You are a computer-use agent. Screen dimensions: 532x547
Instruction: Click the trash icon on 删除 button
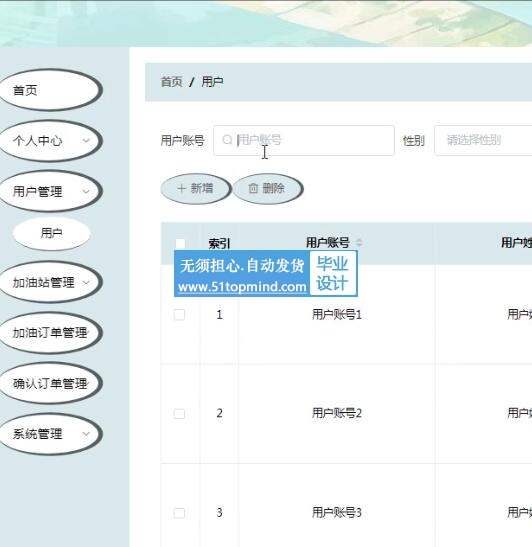(x=253, y=189)
